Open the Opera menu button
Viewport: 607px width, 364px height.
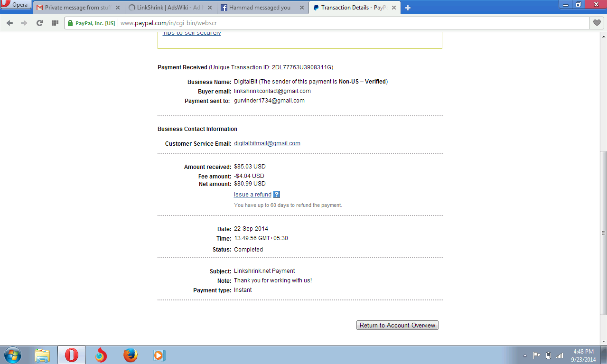(x=16, y=5)
